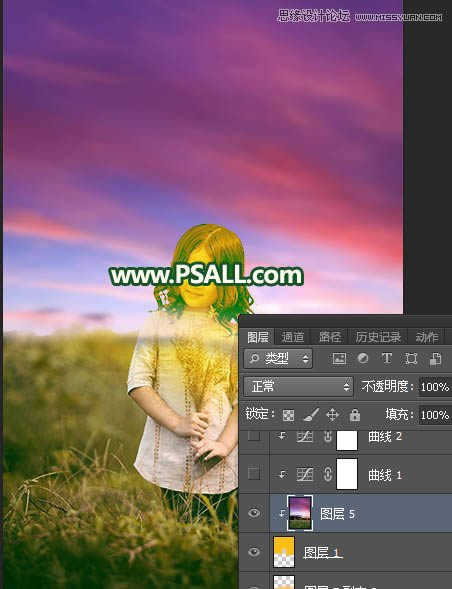The image size is (452, 589).
Task: Filter layers by pixel layer icon
Action: (339, 358)
